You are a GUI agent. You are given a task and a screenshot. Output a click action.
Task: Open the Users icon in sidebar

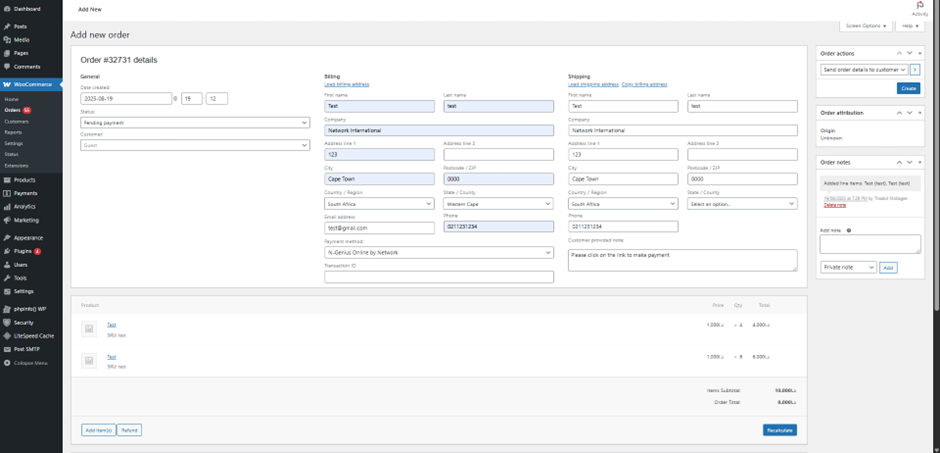tap(7, 264)
